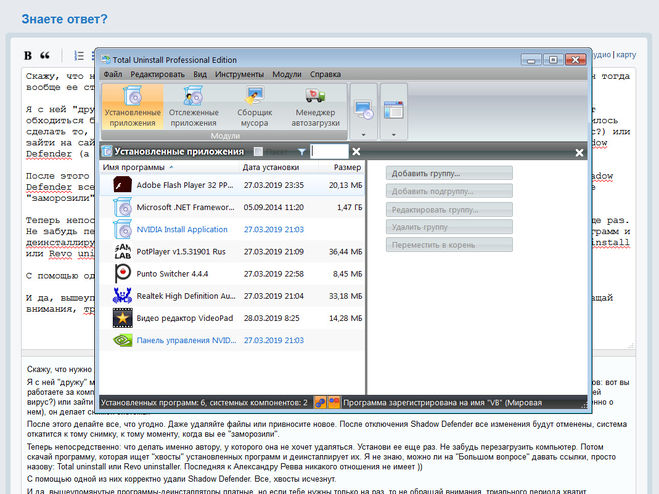Click Добавить подгруппу button

[x=449, y=191]
